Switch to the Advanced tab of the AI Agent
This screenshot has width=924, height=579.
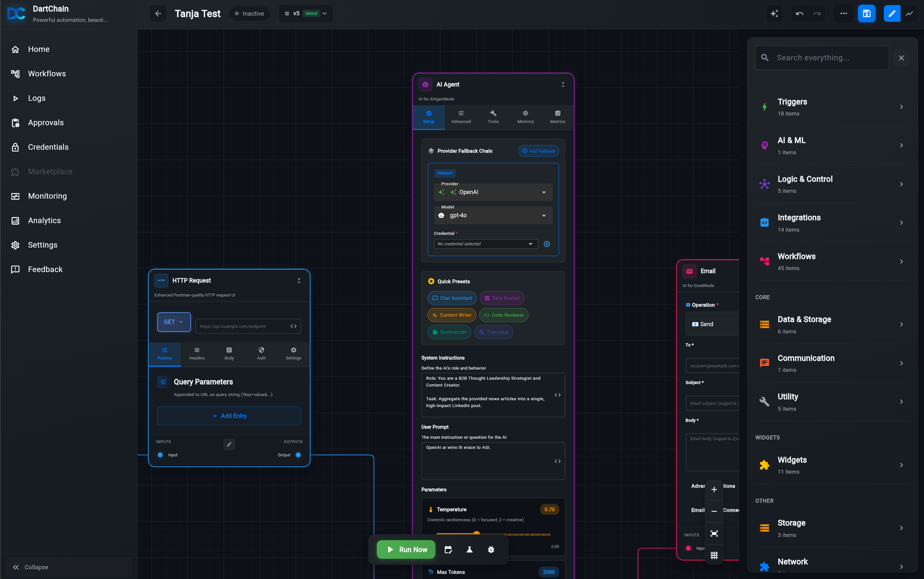pos(461,117)
